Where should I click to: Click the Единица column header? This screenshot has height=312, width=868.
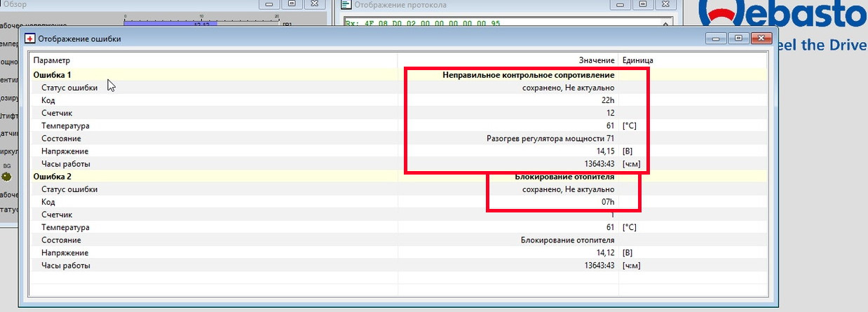coord(638,60)
